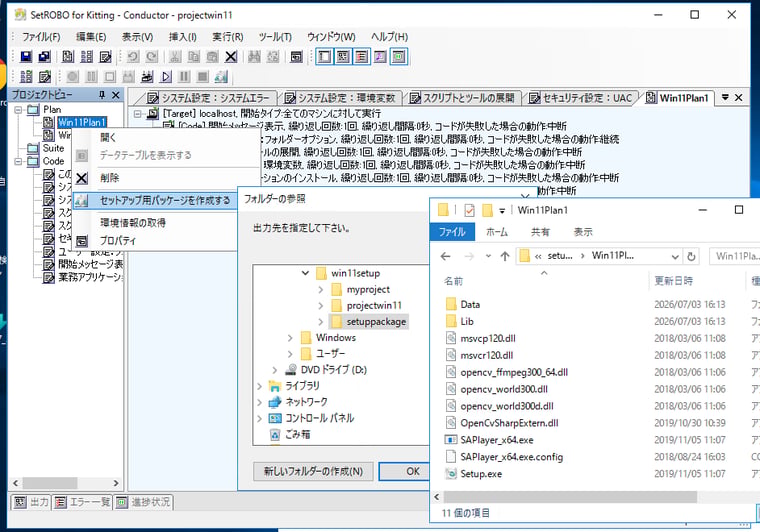Click OK in the folder browse dialog
The width and height of the screenshot is (760, 532).
[x=413, y=471]
